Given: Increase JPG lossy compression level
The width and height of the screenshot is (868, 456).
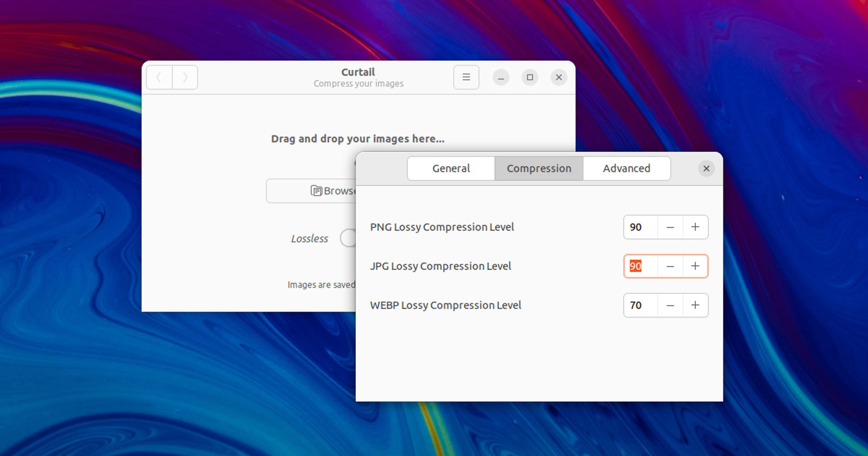Looking at the screenshot, I should coord(695,266).
